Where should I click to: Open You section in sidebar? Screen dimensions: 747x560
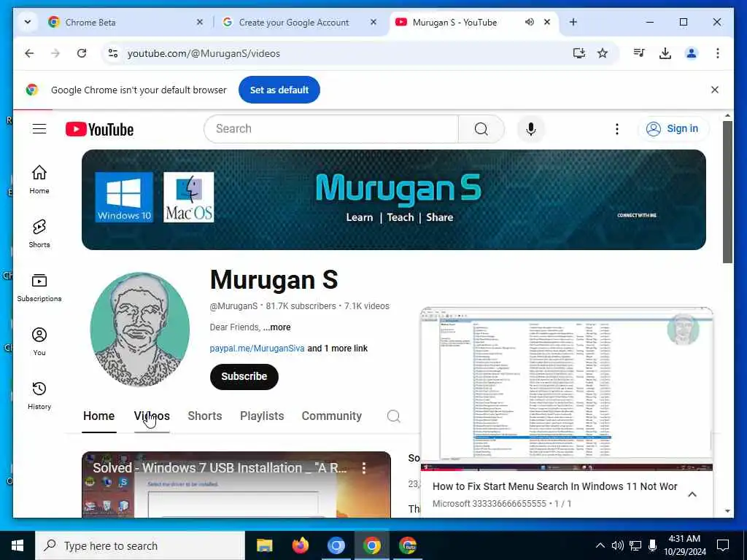click(39, 341)
